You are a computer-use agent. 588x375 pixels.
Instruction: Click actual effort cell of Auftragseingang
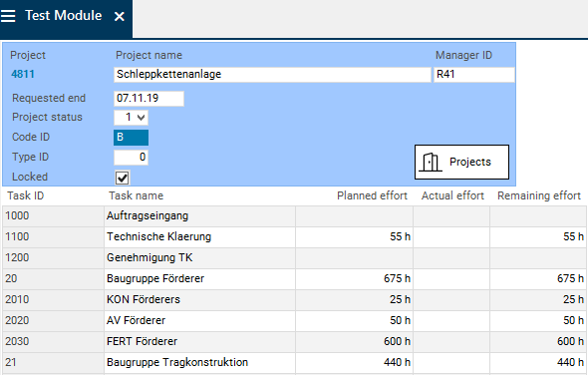tap(451, 216)
